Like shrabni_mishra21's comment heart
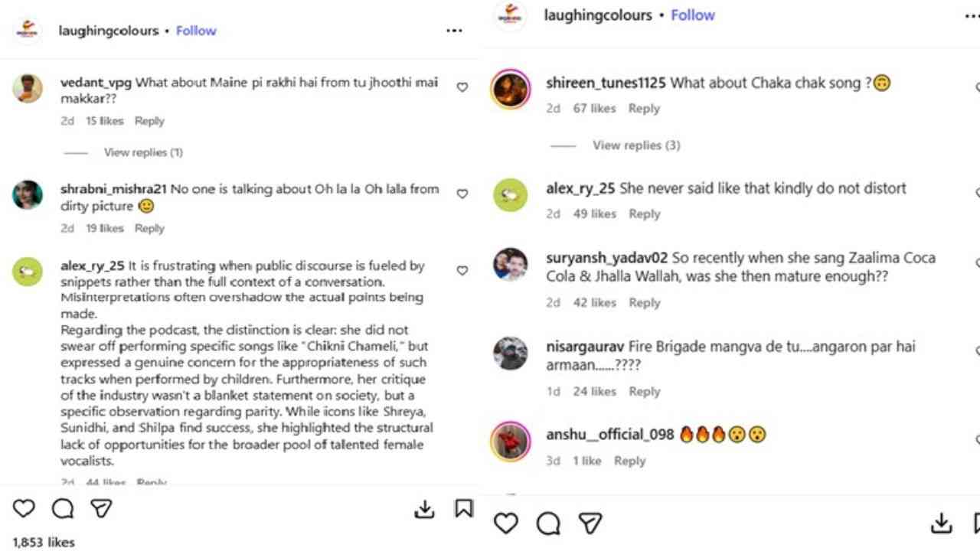 tap(462, 194)
